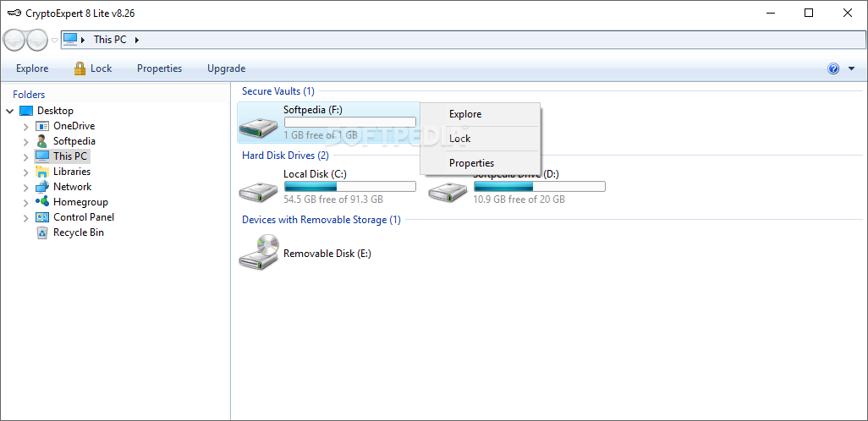868x421 pixels.
Task: Open Properties from the toolbar
Action: click(159, 68)
